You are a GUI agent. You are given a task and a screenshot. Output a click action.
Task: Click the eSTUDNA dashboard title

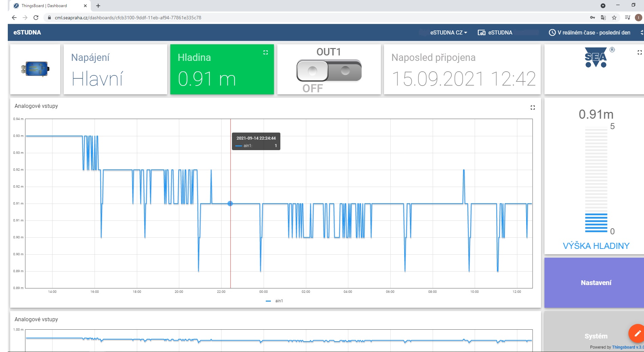tap(27, 32)
